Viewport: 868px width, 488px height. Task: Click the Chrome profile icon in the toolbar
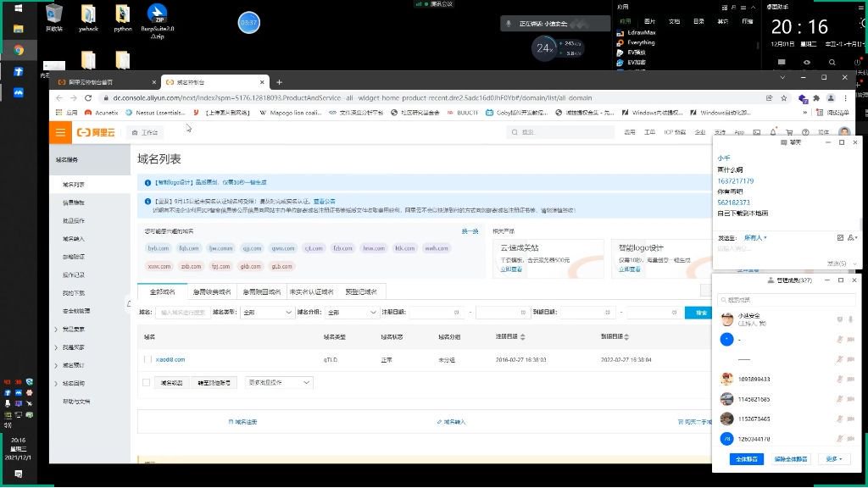pos(831,98)
